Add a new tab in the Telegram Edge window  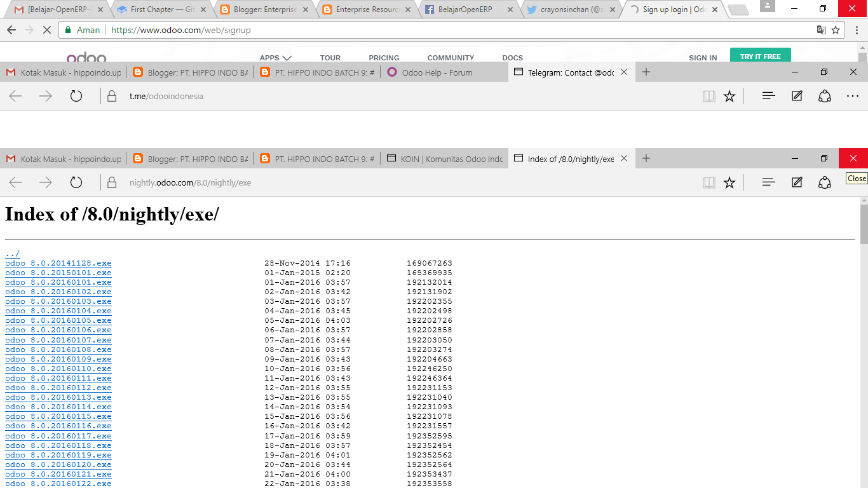646,72
